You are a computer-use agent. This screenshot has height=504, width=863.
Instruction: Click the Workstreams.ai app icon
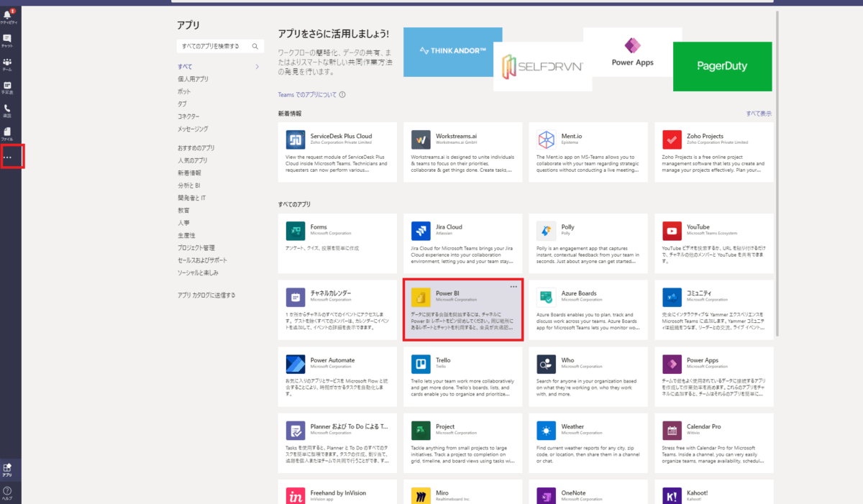pyautogui.click(x=421, y=139)
